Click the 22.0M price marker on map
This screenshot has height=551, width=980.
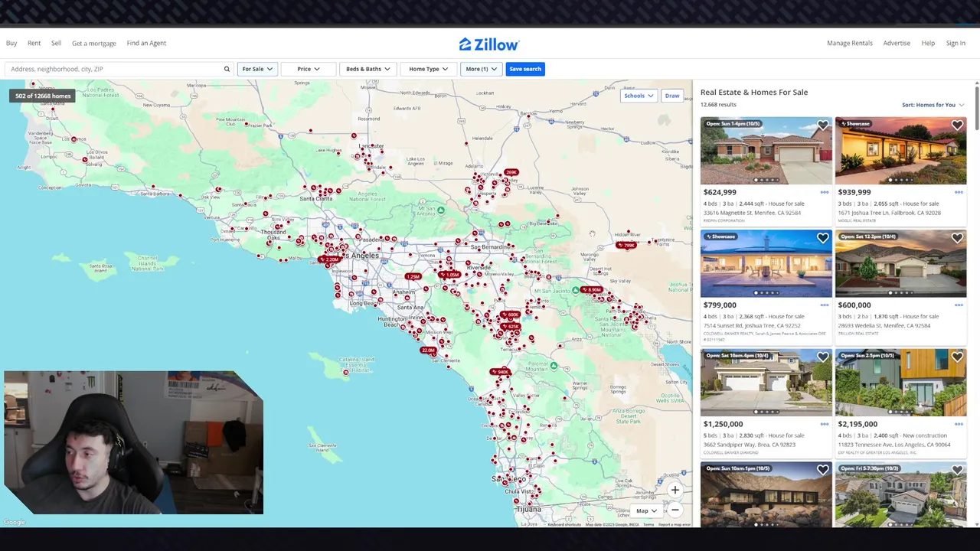coord(427,350)
